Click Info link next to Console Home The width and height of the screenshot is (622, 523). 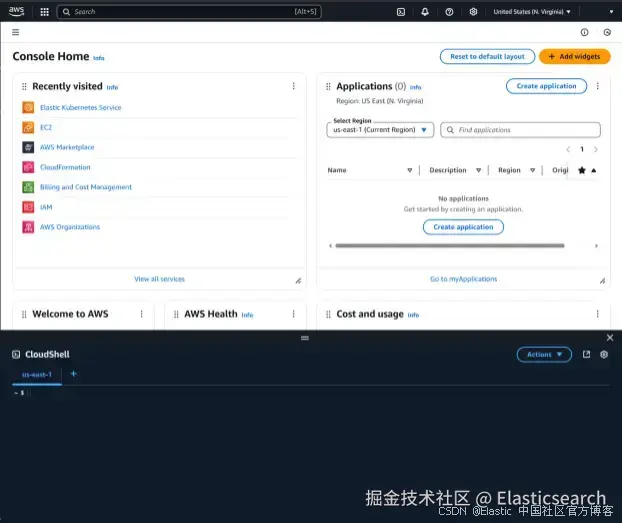(x=99, y=58)
